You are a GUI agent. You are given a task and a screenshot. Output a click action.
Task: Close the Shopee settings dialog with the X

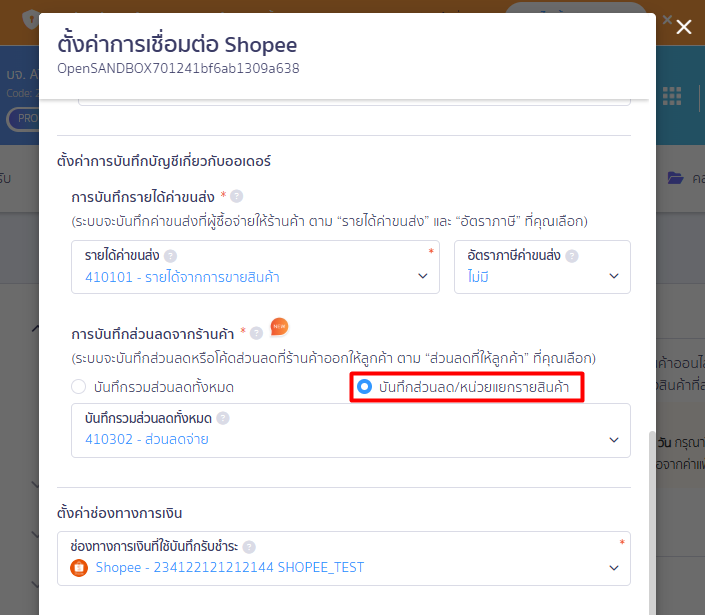pyautogui.click(x=684, y=27)
